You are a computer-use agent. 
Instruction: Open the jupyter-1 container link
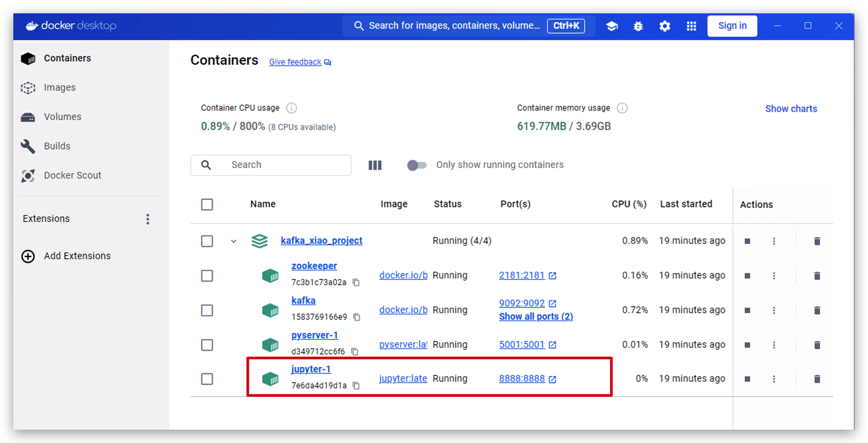pyautogui.click(x=311, y=369)
